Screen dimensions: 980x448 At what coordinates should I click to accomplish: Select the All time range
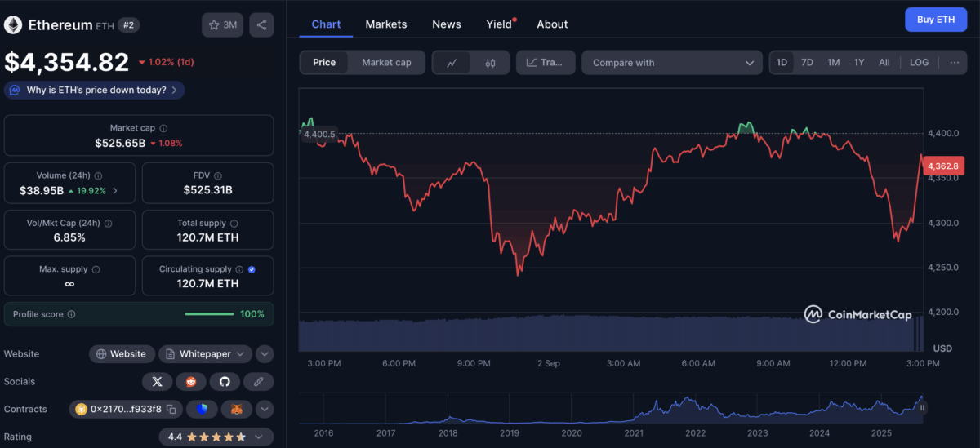tap(884, 63)
